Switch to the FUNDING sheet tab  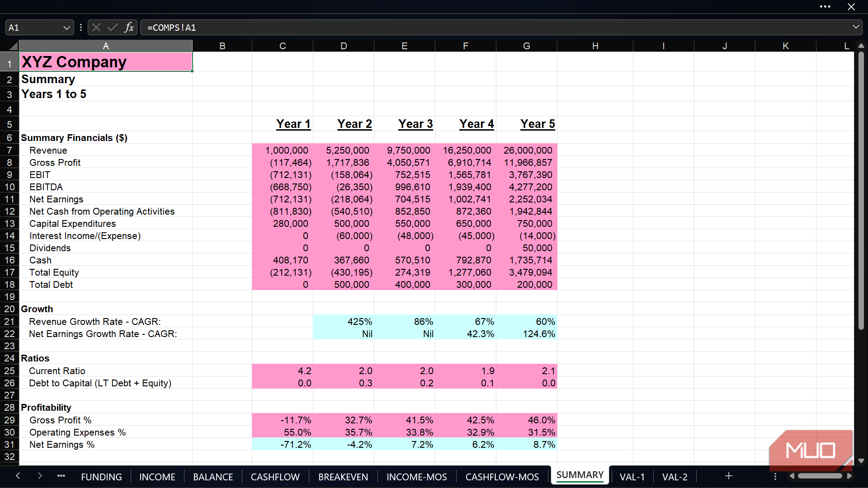(101, 477)
